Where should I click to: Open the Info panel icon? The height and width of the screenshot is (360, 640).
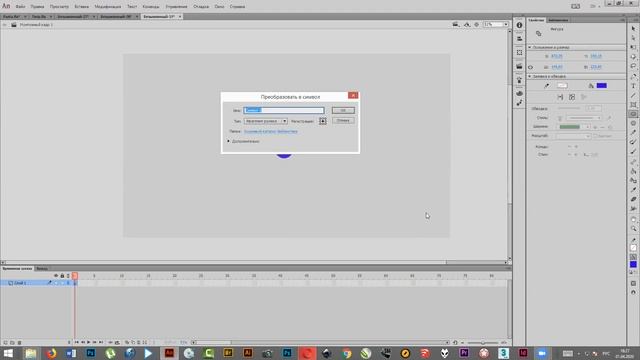tap(519, 25)
